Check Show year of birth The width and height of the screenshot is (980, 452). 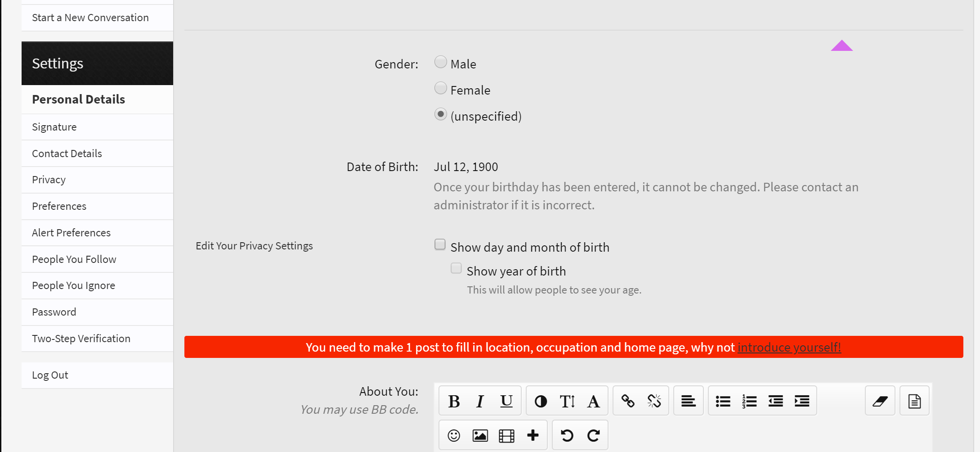click(x=456, y=268)
